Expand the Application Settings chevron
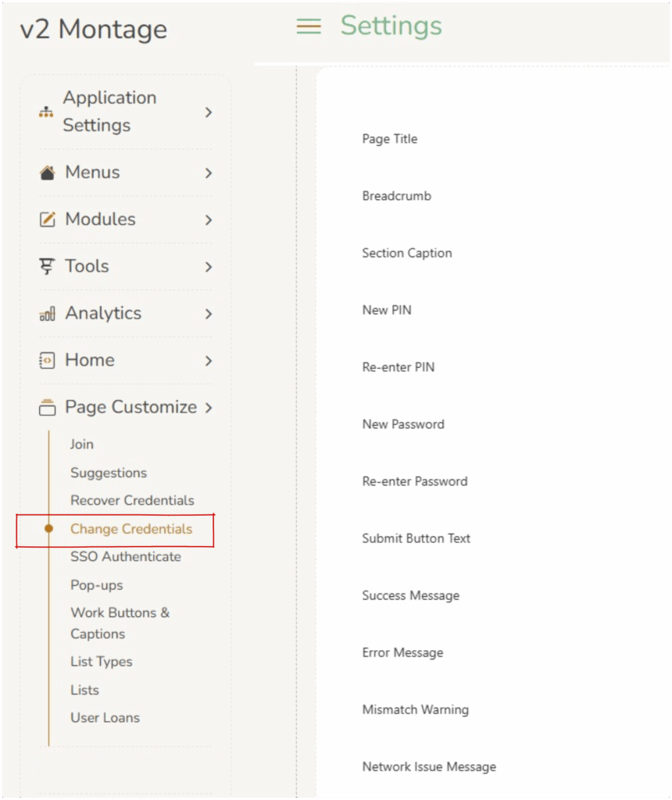Screen dimensions: 672x800 pyautogui.click(x=208, y=112)
